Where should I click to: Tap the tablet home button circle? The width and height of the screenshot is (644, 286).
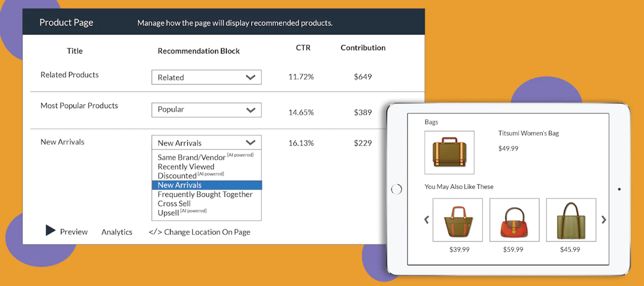click(x=397, y=189)
